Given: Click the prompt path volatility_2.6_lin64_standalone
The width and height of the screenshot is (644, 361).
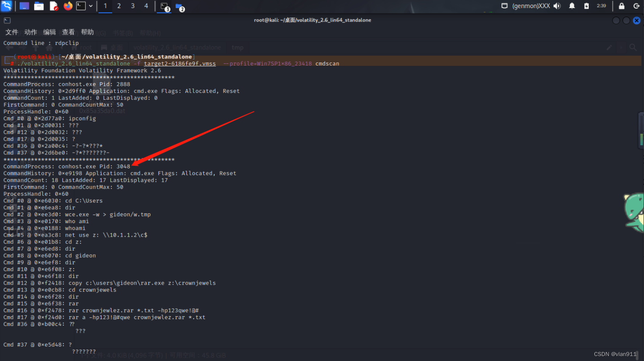Looking at the screenshot, I should coord(128,57).
